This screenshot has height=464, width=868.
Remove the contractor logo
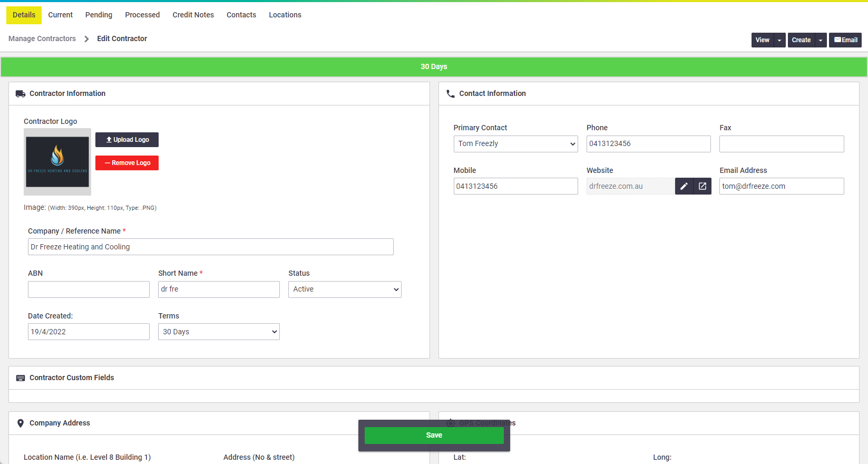[127, 163]
